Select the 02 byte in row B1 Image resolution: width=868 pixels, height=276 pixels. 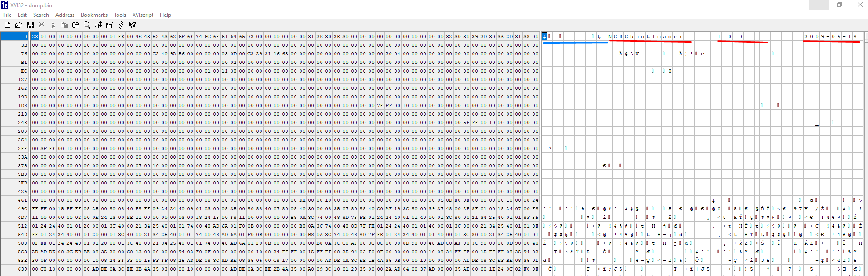coord(233,62)
